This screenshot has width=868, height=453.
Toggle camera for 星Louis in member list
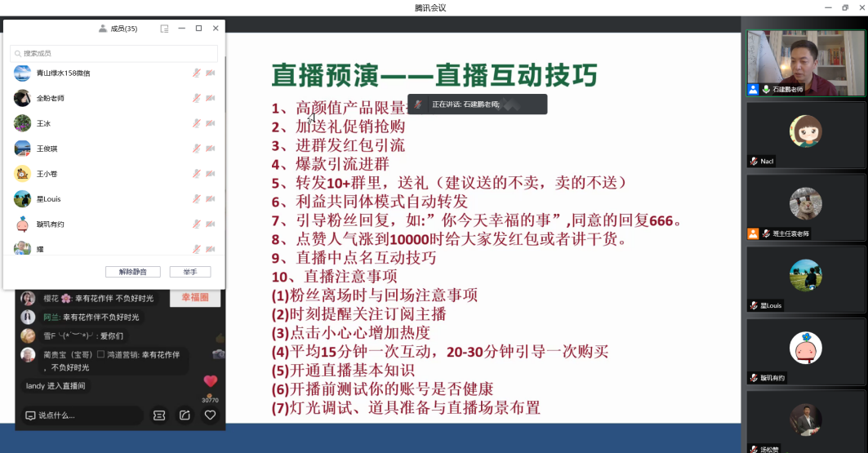coord(210,199)
